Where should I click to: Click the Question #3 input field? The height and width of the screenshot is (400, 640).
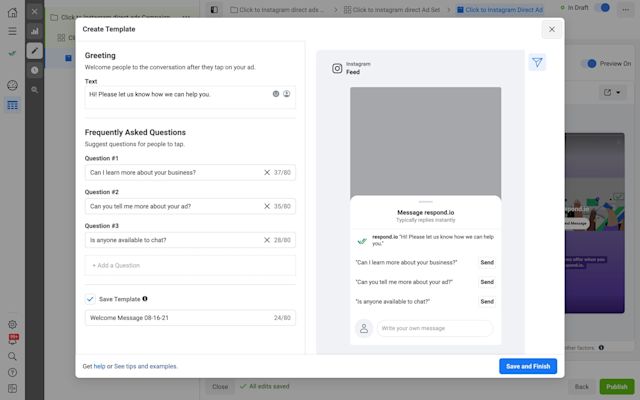(190, 240)
